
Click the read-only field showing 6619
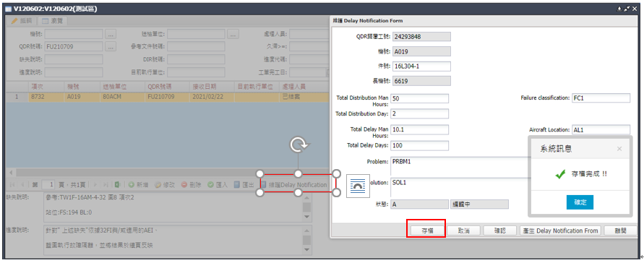tap(421, 81)
